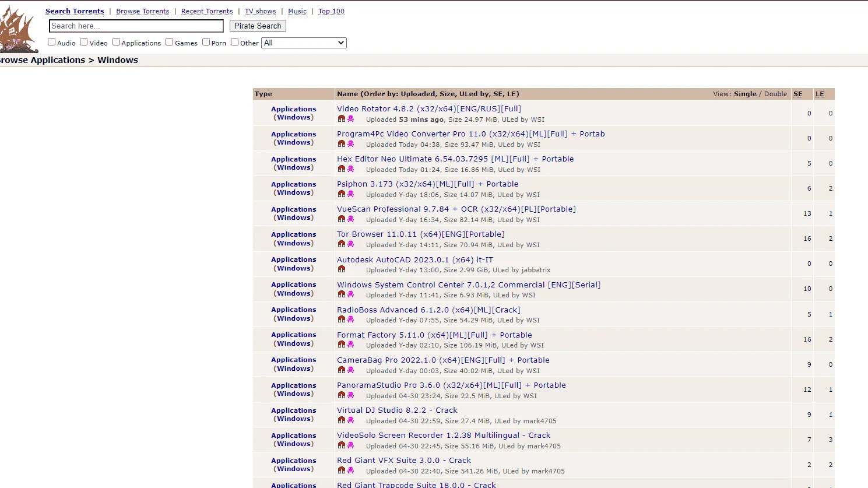Click the pink skull icon on the VueScan row
This screenshot has height=488, width=868.
351,219
